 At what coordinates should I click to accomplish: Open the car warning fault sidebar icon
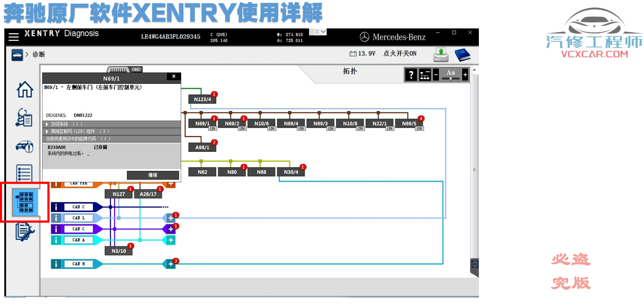click(x=24, y=146)
